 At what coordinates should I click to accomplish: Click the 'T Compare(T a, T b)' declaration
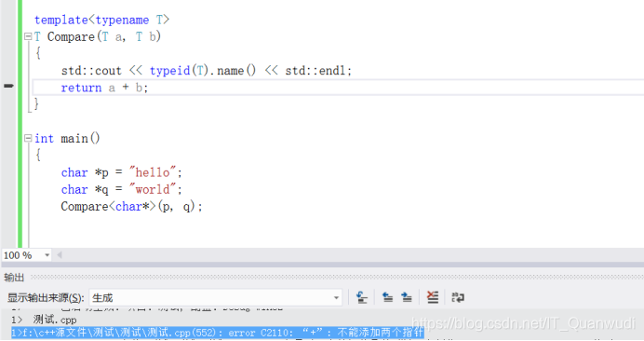pos(98,36)
